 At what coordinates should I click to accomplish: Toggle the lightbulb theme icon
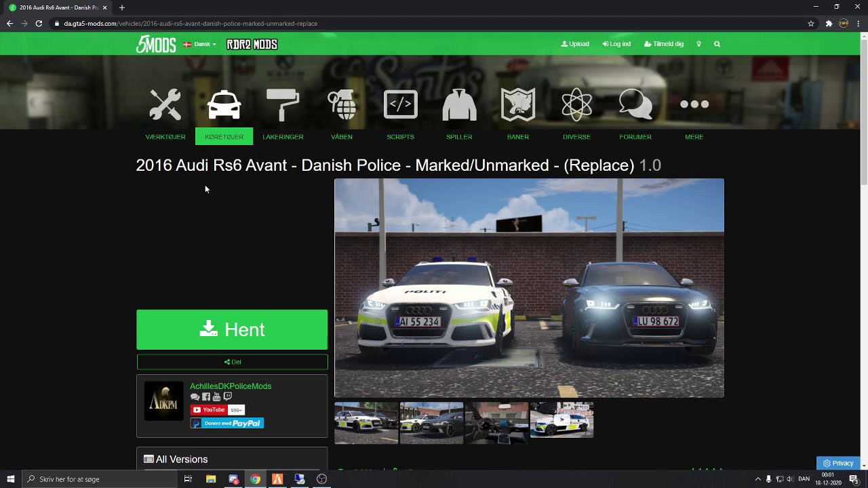pos(698,44)
